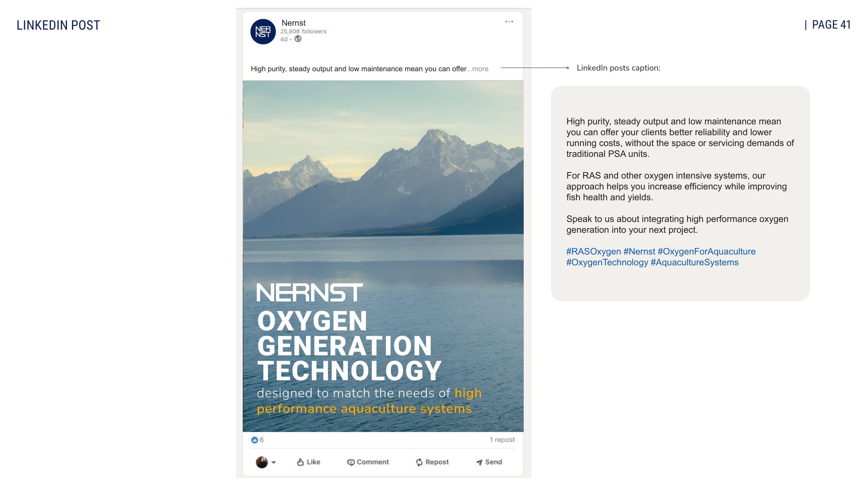Click the #OxygenForAquaculture hashtag
Screen dimensions: 868x488
[707, 252]
